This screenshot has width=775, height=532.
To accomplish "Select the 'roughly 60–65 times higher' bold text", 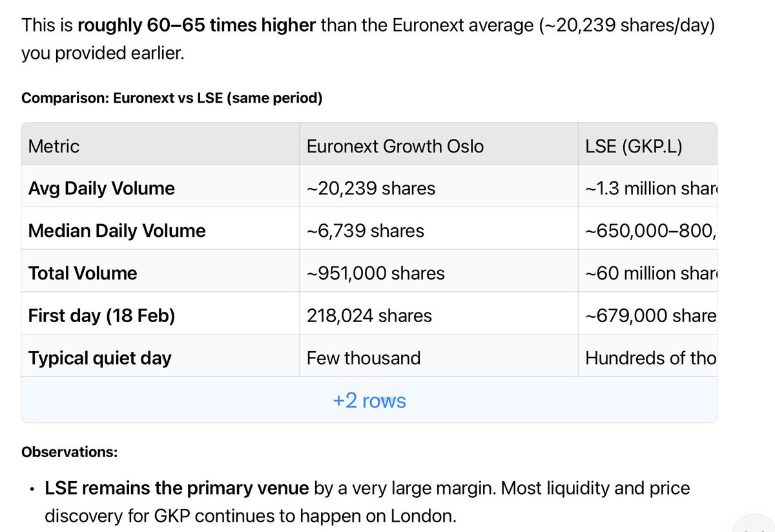I will [196, 26].
